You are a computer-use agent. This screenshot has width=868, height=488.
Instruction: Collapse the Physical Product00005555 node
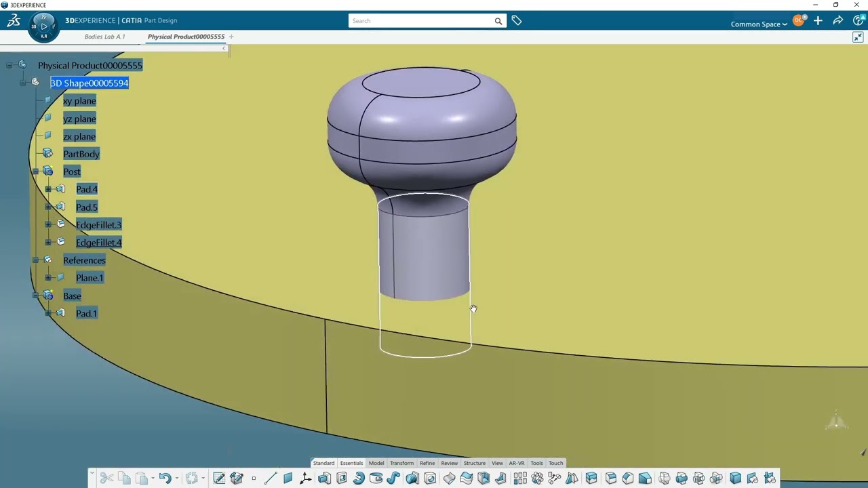[x=9, y=65]
